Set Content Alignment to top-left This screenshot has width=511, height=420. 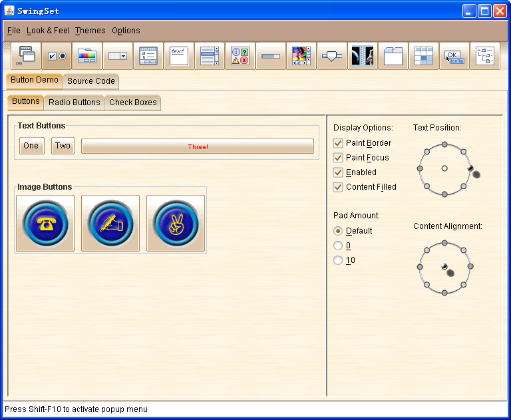pyautogui.click(x=427, y=250)
